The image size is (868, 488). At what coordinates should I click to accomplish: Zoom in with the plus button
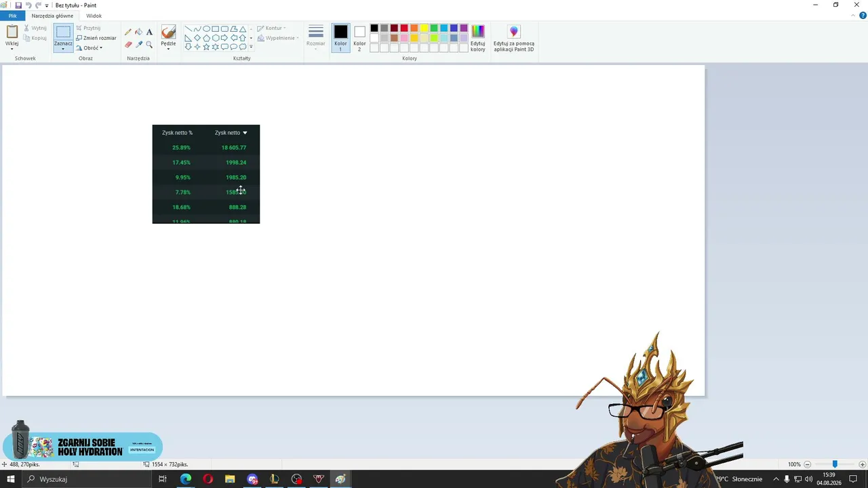(x=862, y=464)
